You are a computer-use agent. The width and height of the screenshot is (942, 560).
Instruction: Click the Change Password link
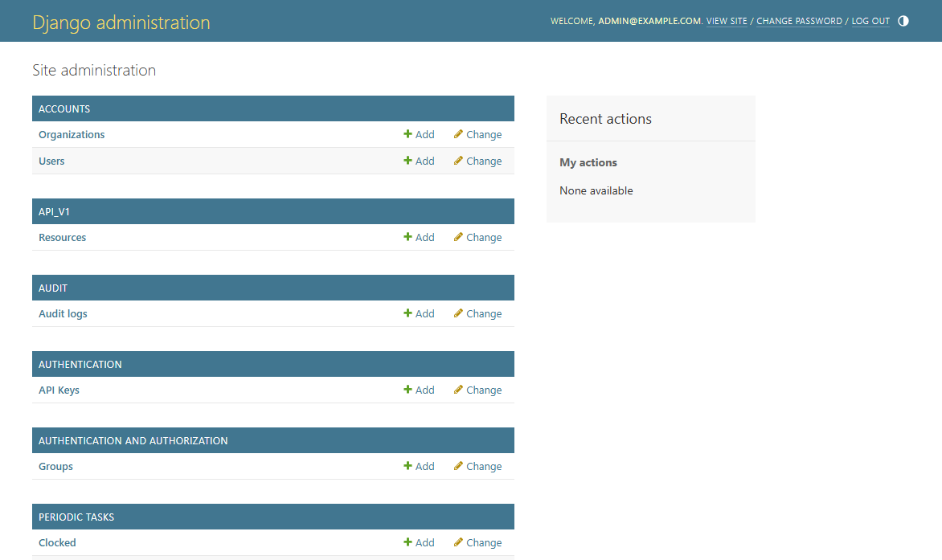point(799,22)
